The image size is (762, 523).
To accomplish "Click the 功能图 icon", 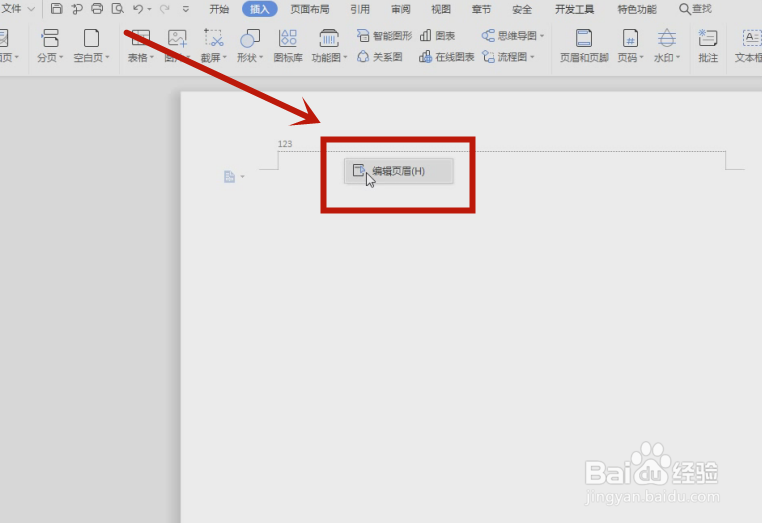I will pos(329,38).
